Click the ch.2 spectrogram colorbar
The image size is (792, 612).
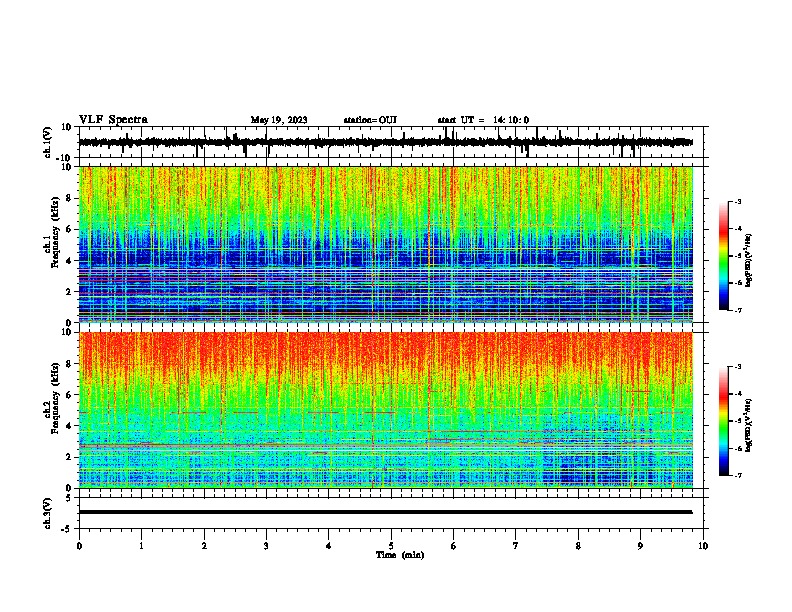[724, 421]
